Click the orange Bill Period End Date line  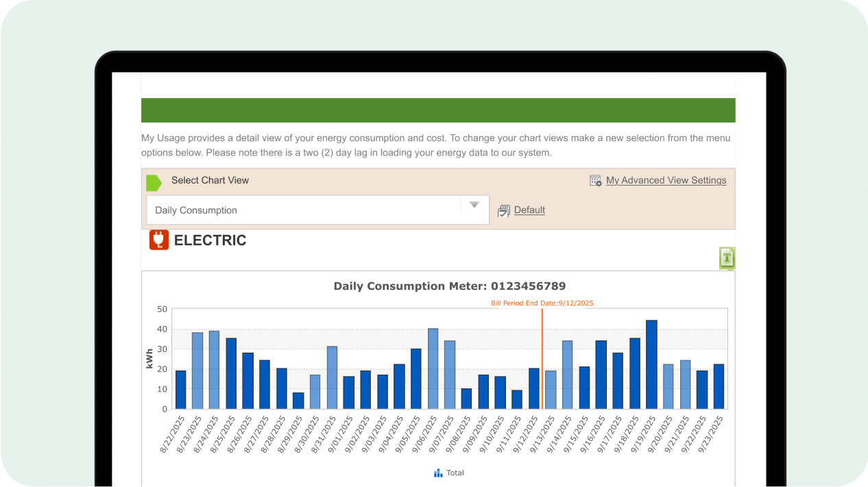[542, 356]
